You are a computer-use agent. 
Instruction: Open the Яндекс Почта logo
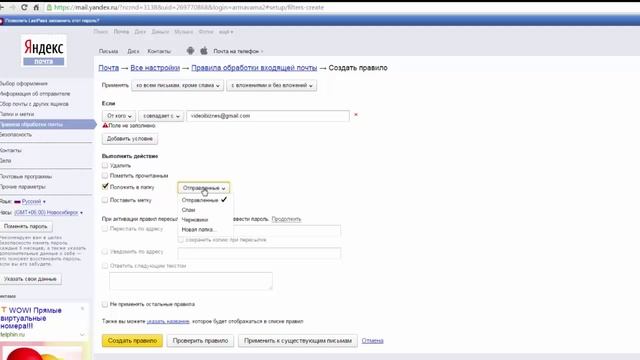[x=44, y=51]
